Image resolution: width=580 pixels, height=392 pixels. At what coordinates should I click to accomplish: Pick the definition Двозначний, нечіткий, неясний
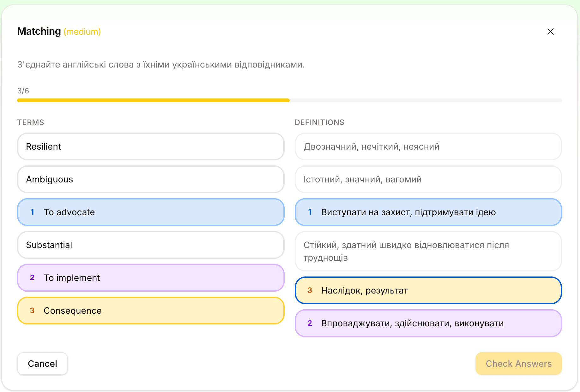428,146
